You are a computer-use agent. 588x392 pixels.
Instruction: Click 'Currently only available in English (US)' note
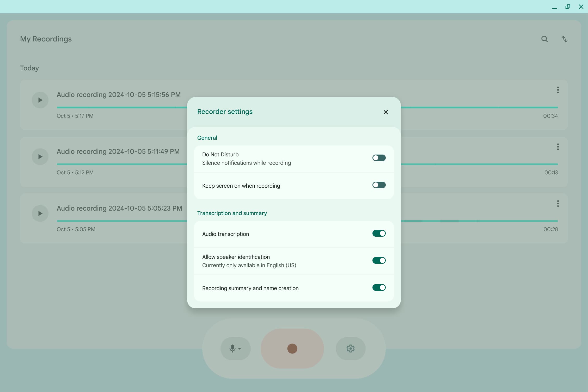click(x=249, y=265)
